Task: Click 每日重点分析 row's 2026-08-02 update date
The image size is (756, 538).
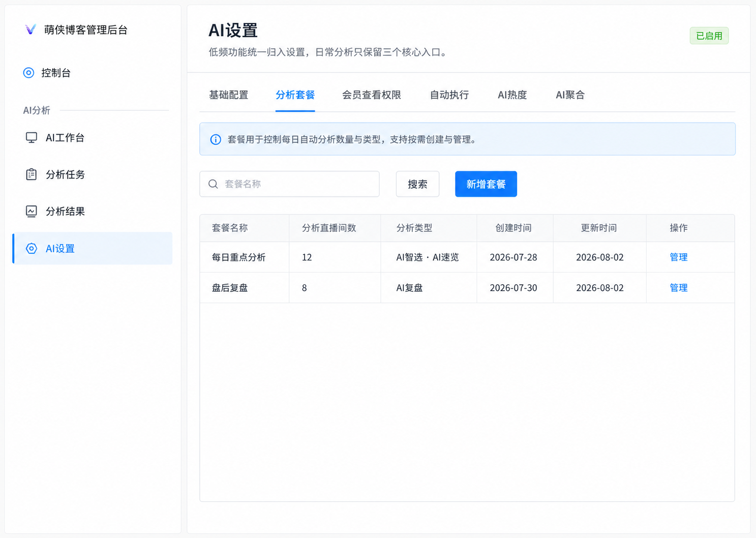Action: pos(600,257)
